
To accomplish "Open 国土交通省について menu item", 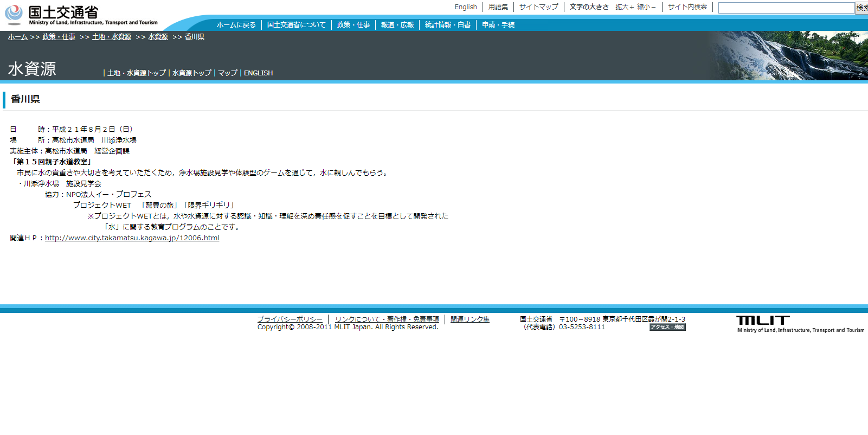I will point(296,25).
